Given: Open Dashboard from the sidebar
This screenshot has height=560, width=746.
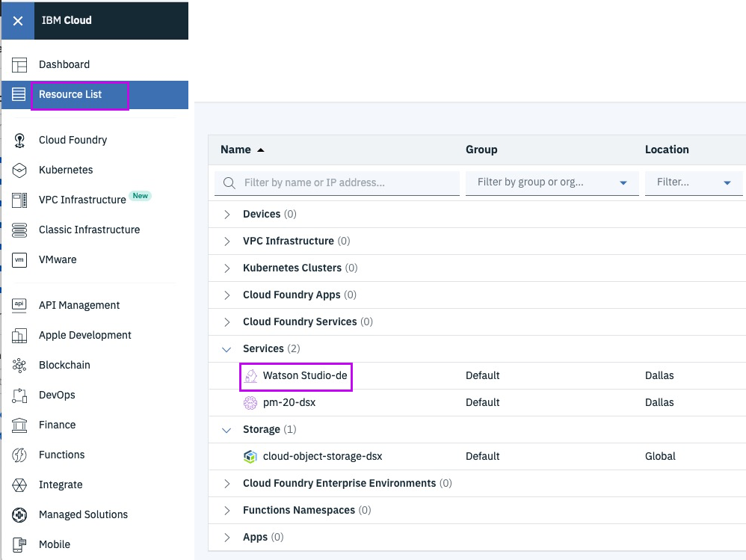Looking at the screenshot, I should (x=64, y=64).
